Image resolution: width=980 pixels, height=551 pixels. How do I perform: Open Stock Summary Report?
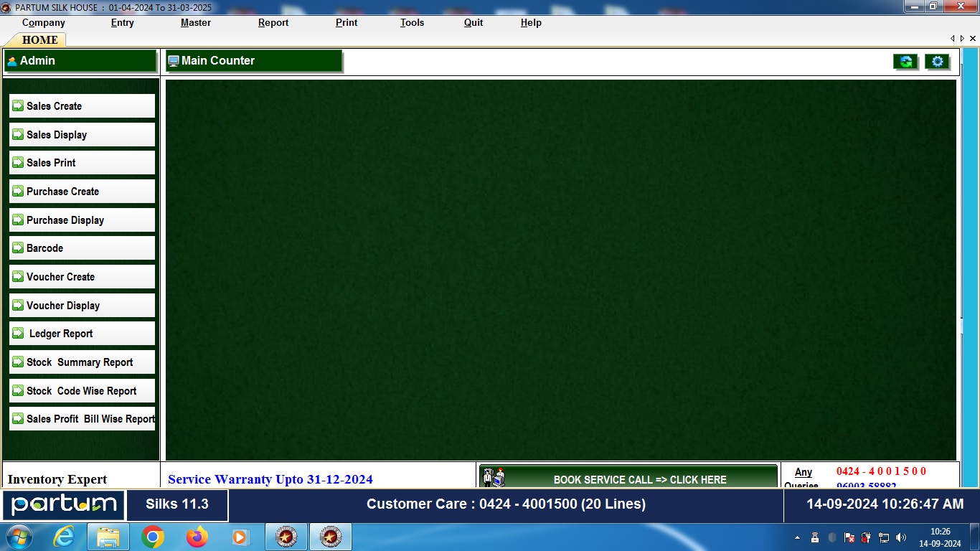(82, 362)
